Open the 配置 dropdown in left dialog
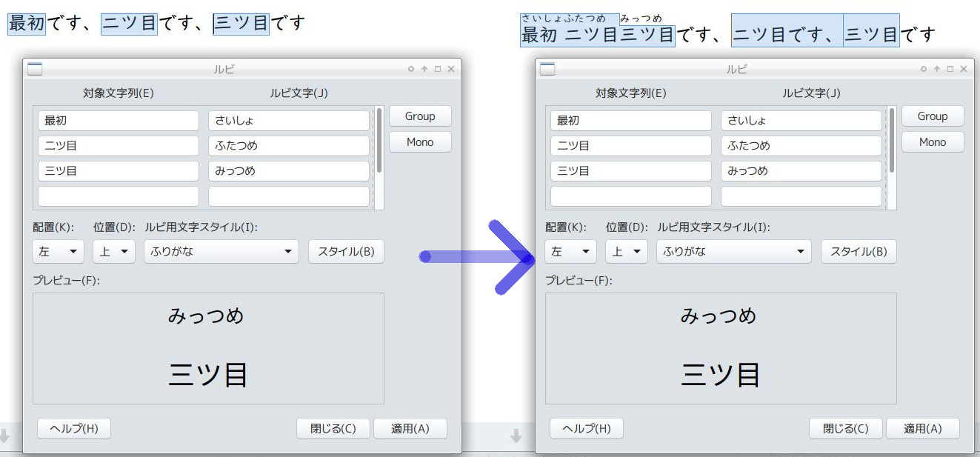This screenshot has height=457, width=980. [x=58, y=252]
